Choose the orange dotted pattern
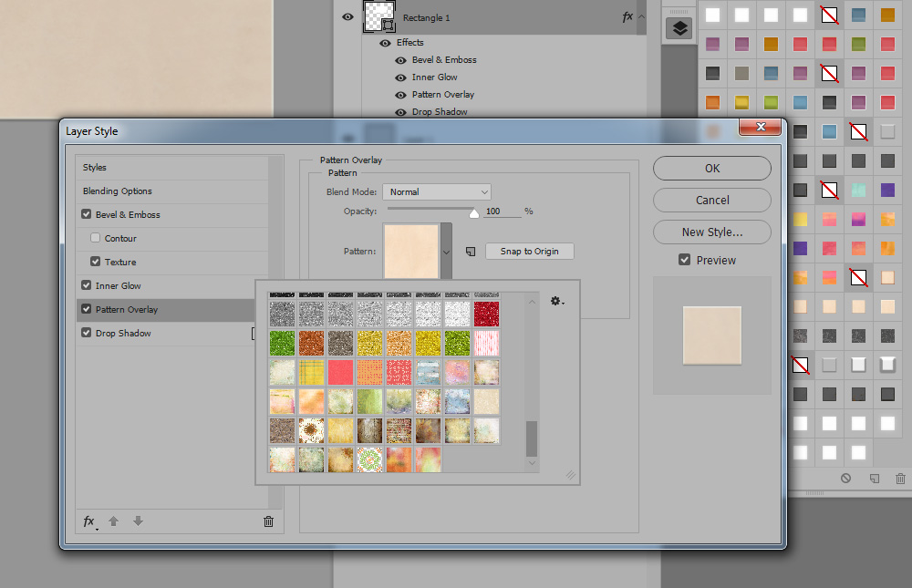912x588 pixels. pyautogui.click(x=369, y=372)
